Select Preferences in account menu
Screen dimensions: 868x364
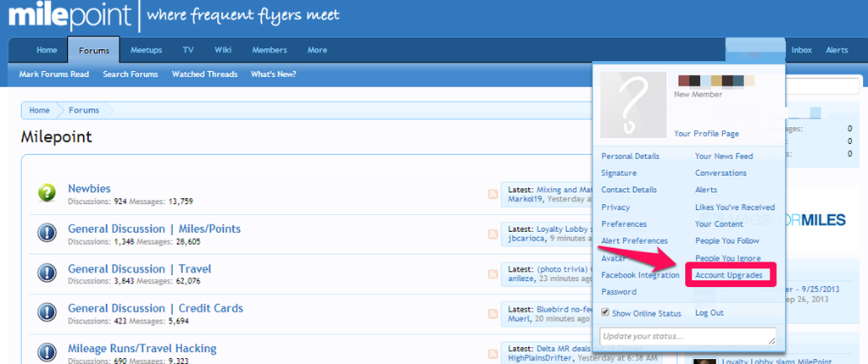coord(624,224)
